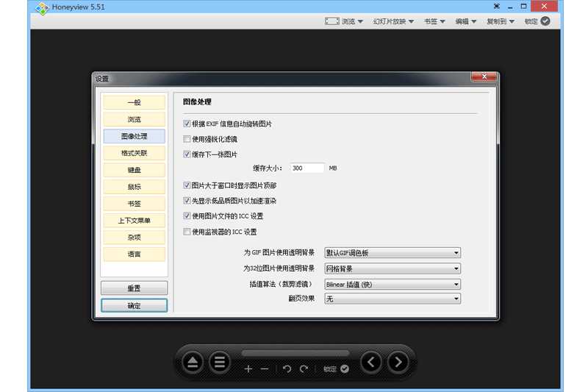Zoom out with the minus icon
This screenshot has width=588, height=392.
coord(265,369)
